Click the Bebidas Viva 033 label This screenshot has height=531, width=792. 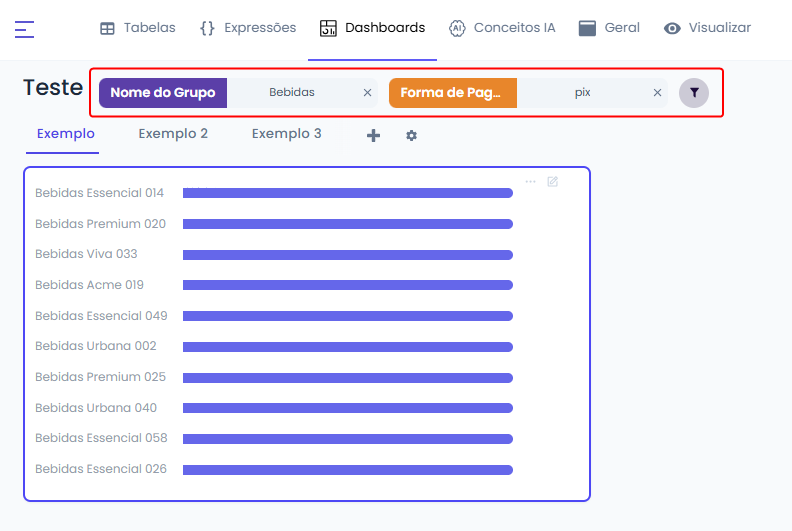pyautogui.click(x=86, y=254)
